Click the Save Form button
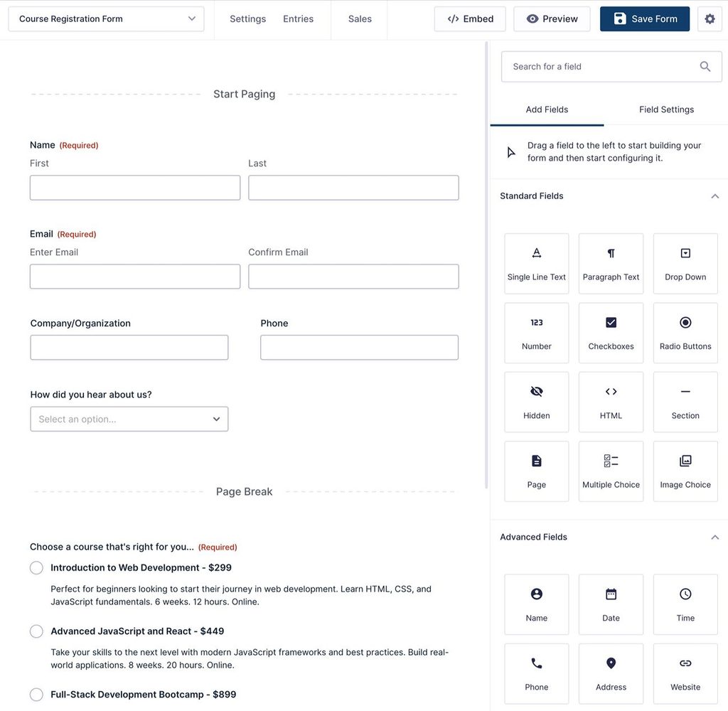The width and height of the screenshot is (728, 711). pos(644,19)
